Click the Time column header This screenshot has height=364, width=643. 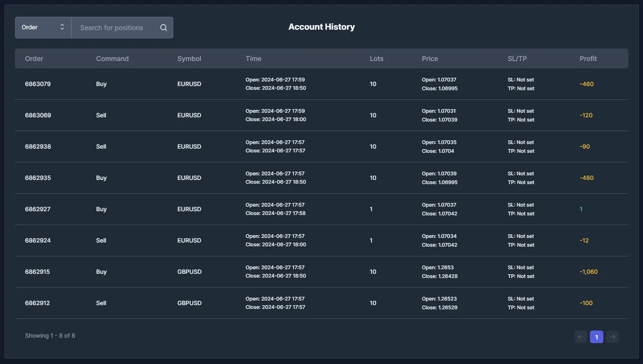pos(254,59)
